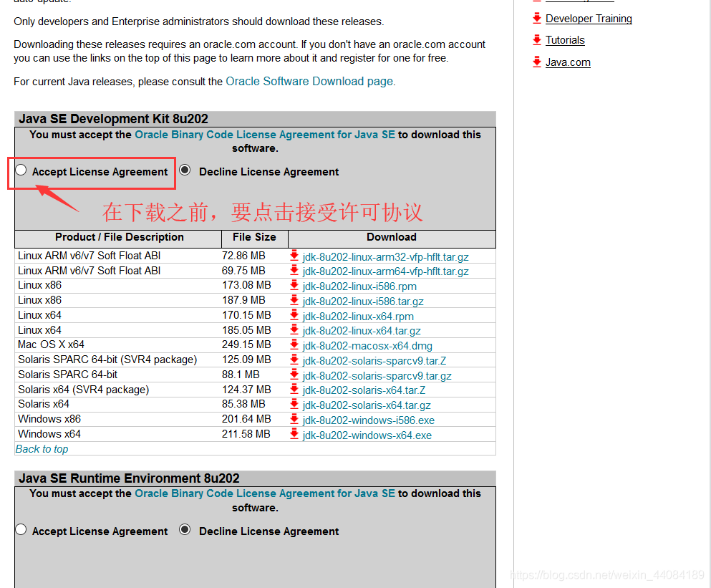Viewport: 711px width, 588px height.
Task: Click download icon beside jdk-8u202-solaris-sparcv9.tar.Z
Action: [x=294, y=360]
